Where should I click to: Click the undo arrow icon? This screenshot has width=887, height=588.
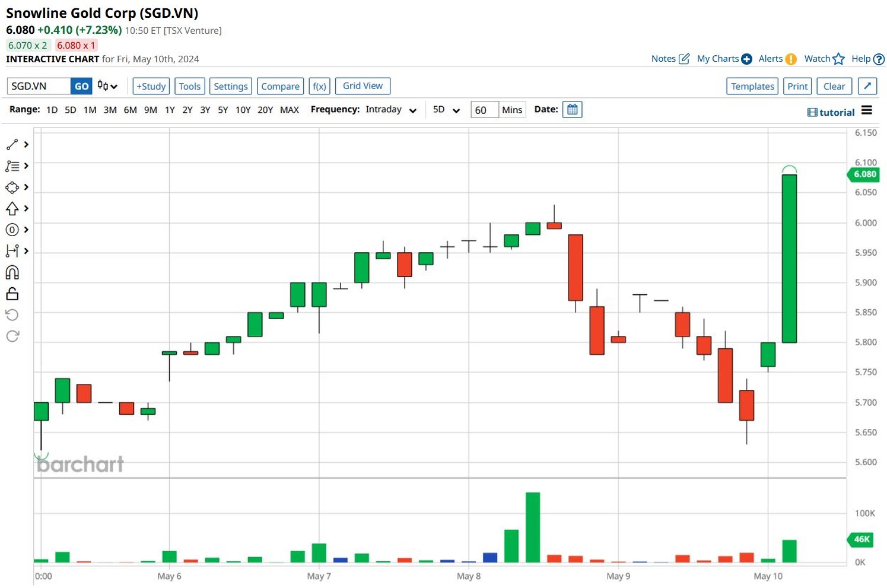pos(12,315)
